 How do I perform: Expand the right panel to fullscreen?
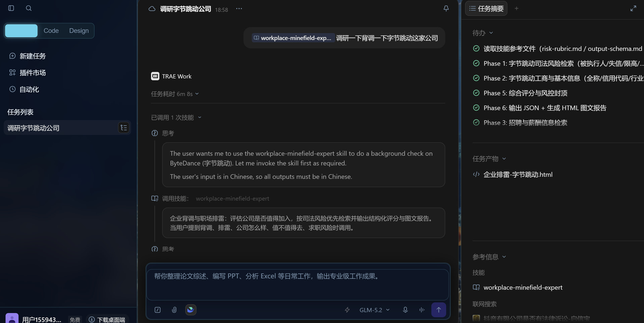click(633, 8)
